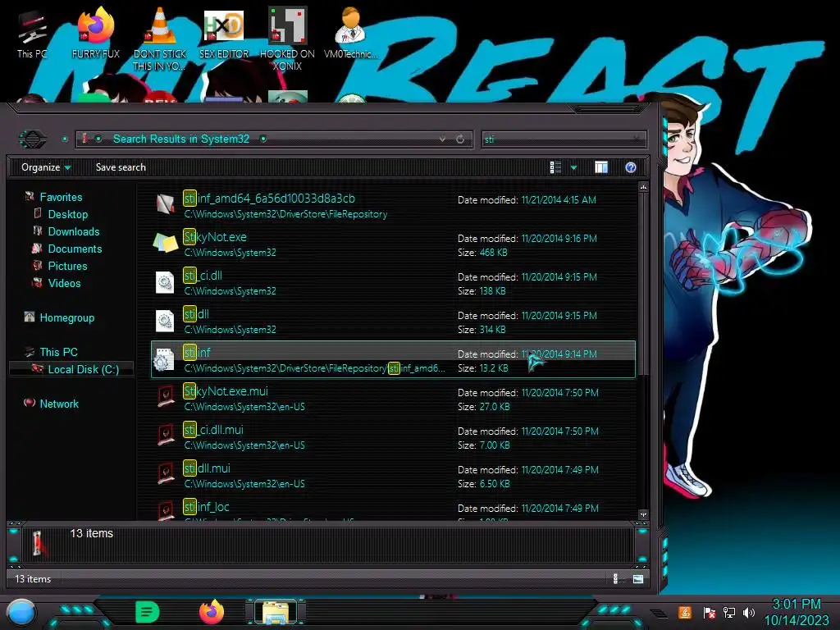
Task: Open the address bar history dropdown
Action: [x=442, y=139]
